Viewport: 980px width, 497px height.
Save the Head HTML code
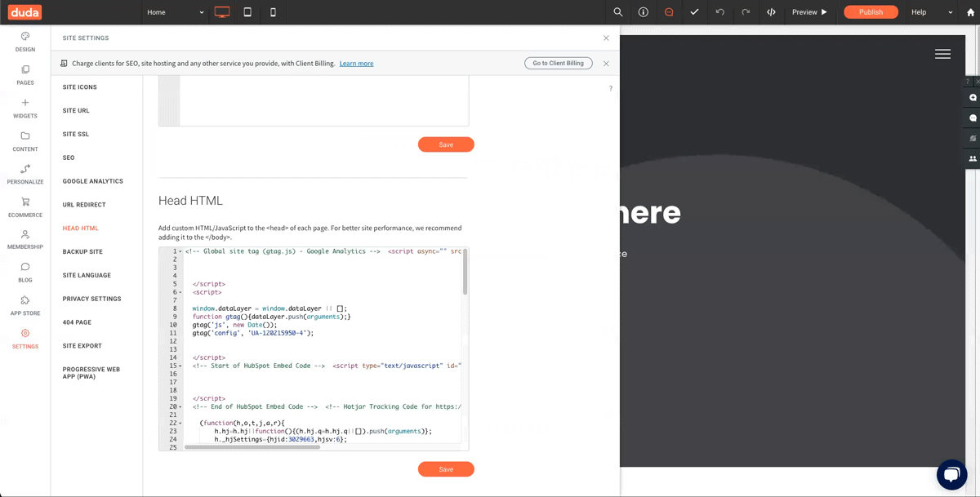coord(446,469)
